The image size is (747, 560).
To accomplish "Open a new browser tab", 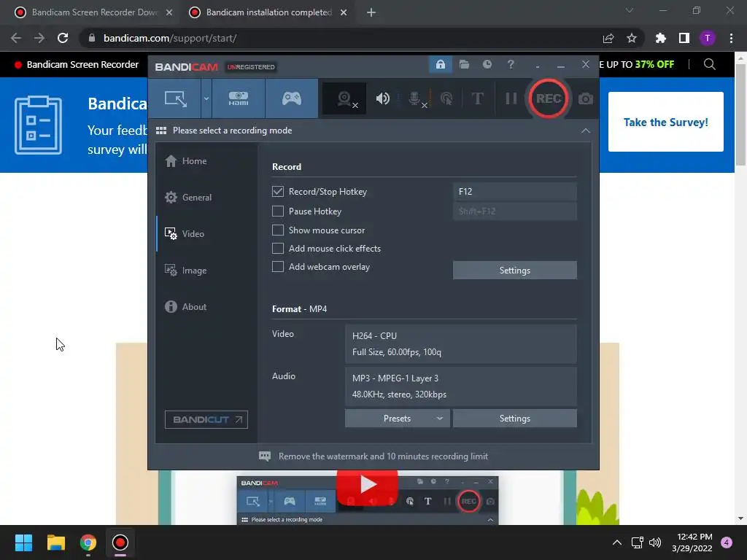I will click(371, 12).
